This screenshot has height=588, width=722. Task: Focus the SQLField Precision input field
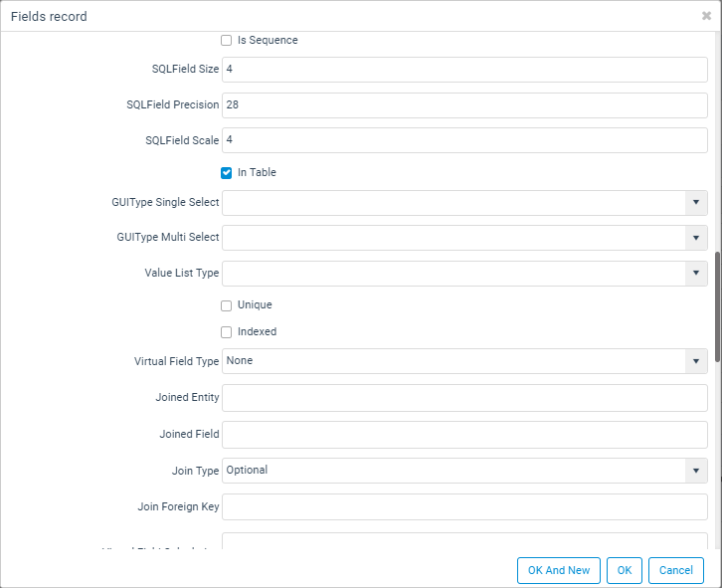click(x=464, y=105)
